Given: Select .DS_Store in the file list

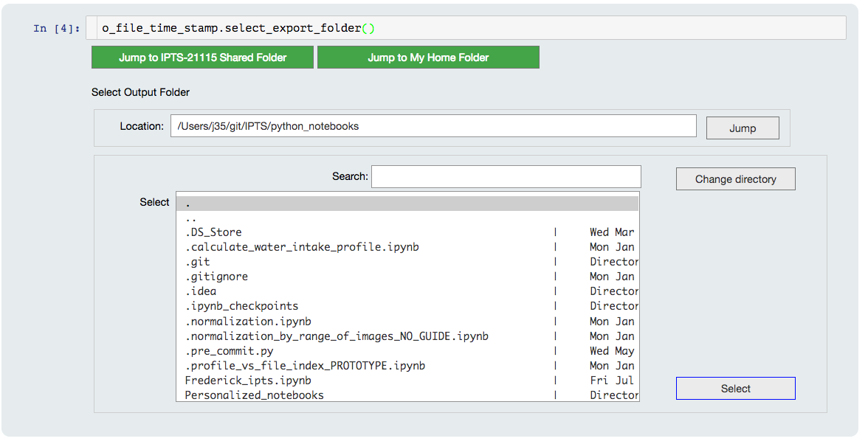Looking at the screenshot, I should coord(214,232).
